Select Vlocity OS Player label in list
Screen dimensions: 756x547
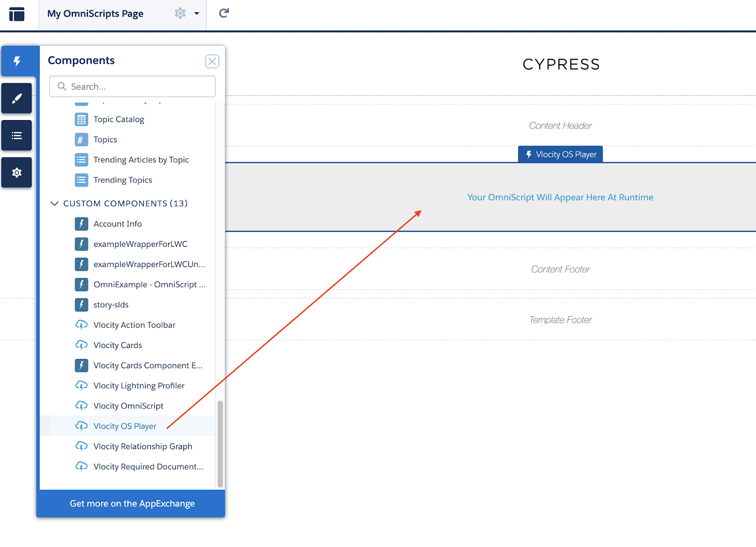pyautogui.click(x=125, y=426)
